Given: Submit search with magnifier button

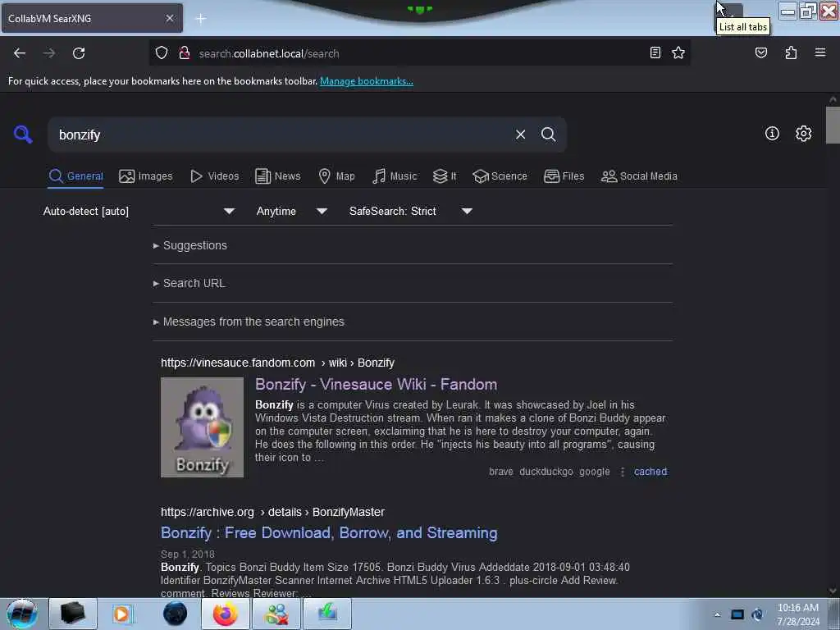Looking at the screenshot, I should click(548, 135).
